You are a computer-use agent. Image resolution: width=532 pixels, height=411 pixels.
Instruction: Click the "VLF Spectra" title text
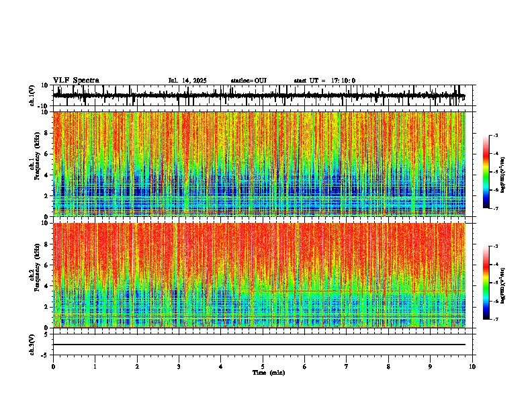(x=76, y=81)
